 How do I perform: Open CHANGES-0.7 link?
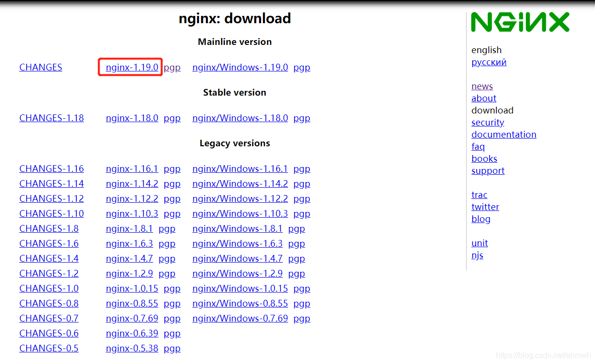click(49, 319)
